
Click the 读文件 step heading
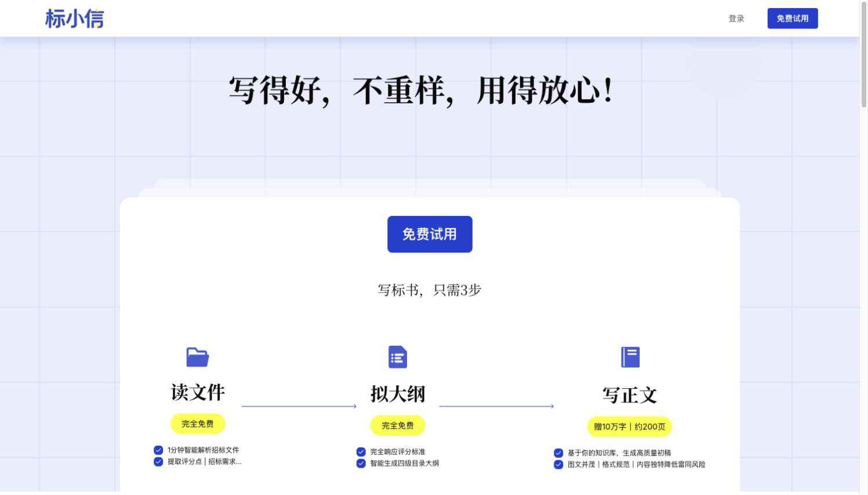point(198,392)
